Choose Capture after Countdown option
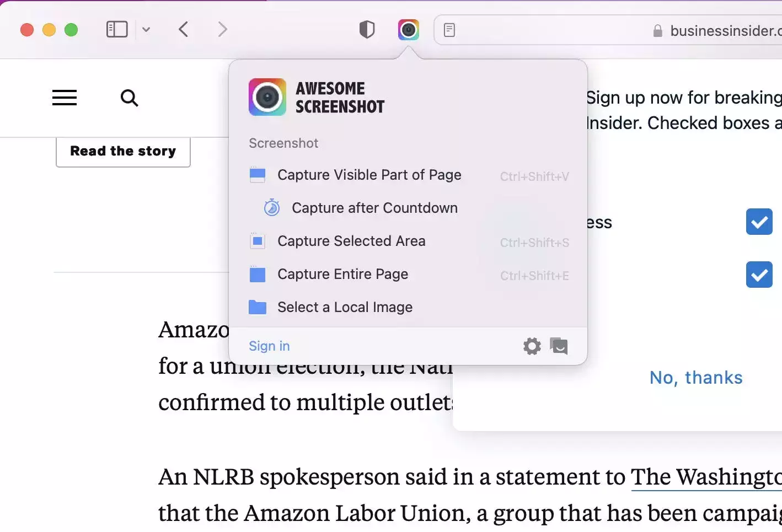 click(x=409, y=208)
